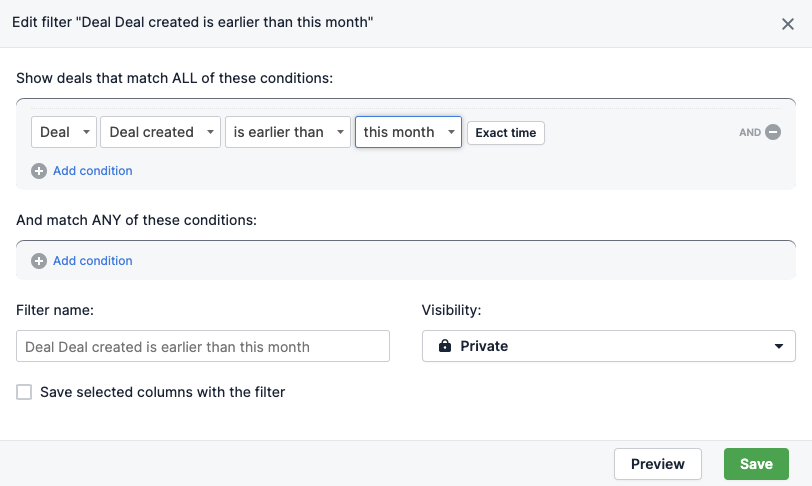Click plus icon in ALL conditions section
The image size is (812, 486).
tap(39, 171)
